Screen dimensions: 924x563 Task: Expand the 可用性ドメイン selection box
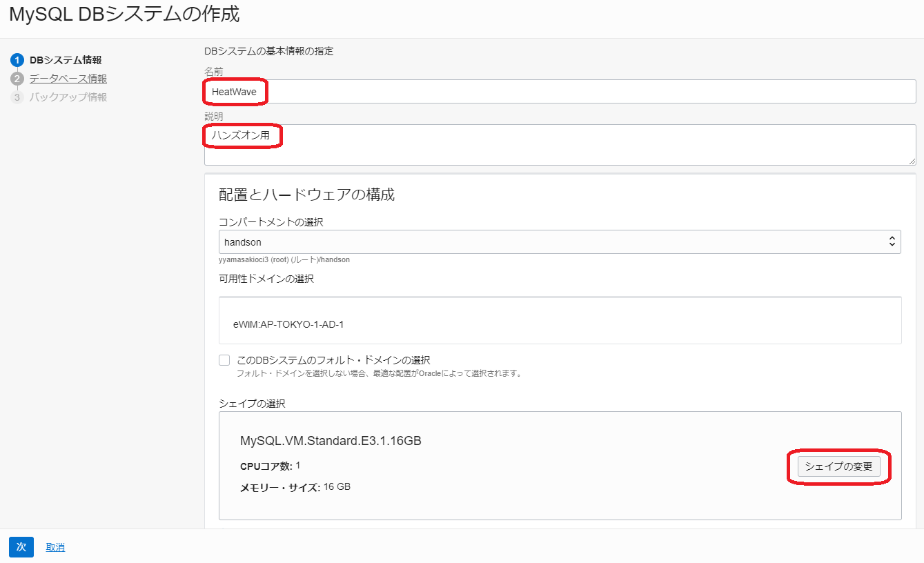coord(559,320)
